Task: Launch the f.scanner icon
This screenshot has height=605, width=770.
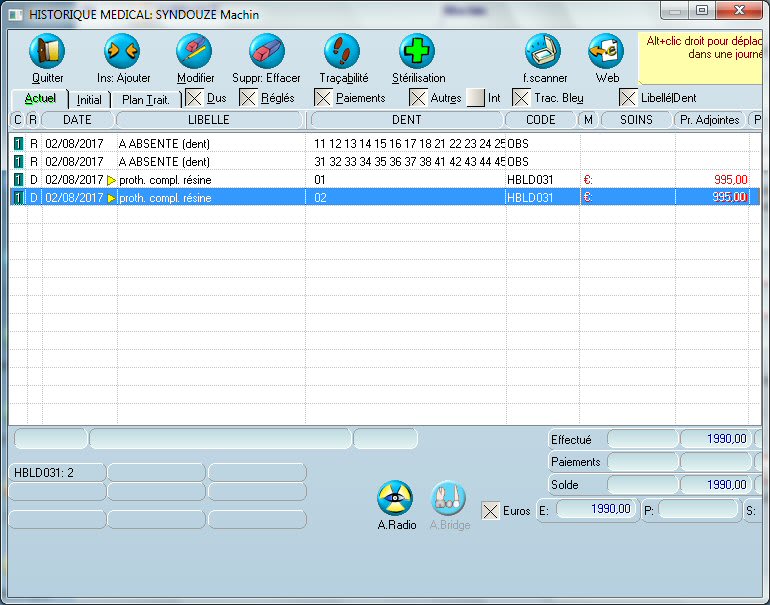Action: [544, 52]
